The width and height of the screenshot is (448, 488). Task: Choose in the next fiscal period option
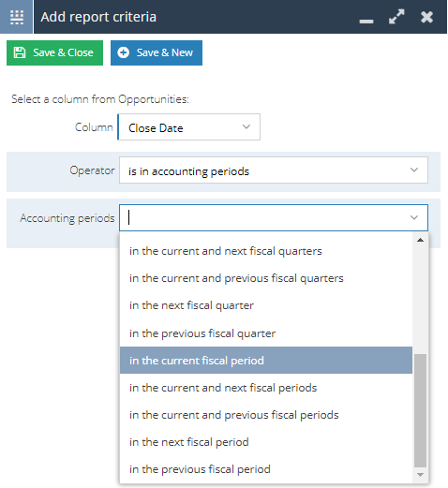[x=266, y=442]
